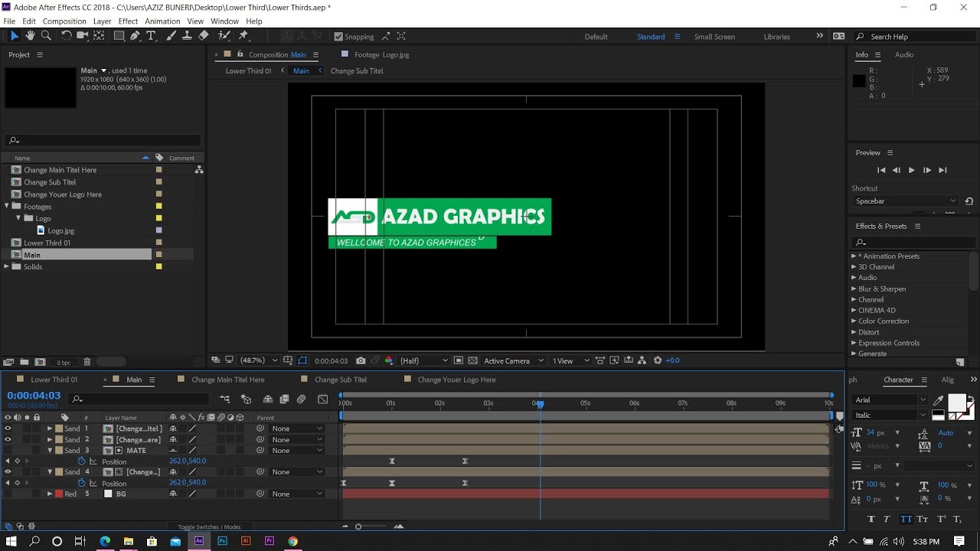Open the Composition menu

[x=64, y=21]
